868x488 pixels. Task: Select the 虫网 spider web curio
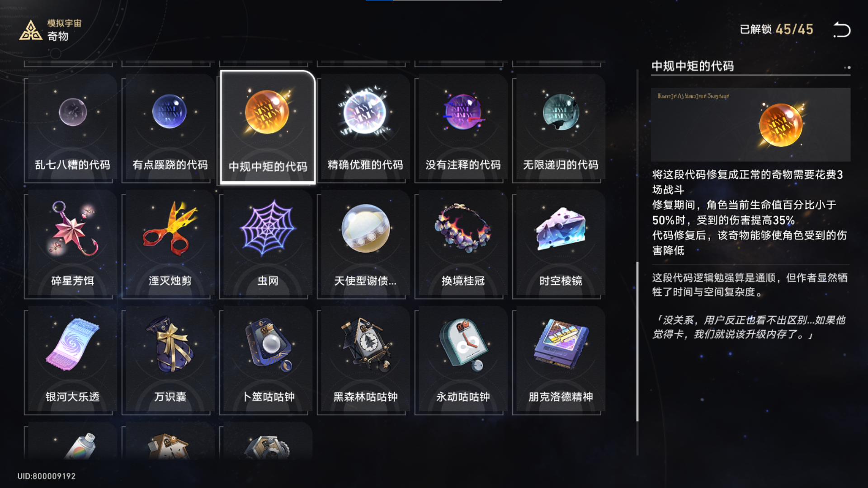click(x=268, y=244)
